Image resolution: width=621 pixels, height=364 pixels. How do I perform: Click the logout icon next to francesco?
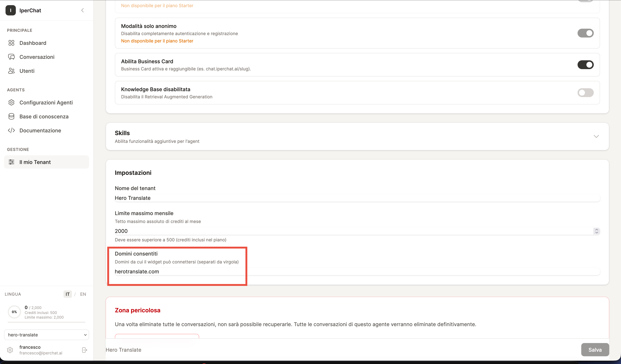[x=84, y=350]
